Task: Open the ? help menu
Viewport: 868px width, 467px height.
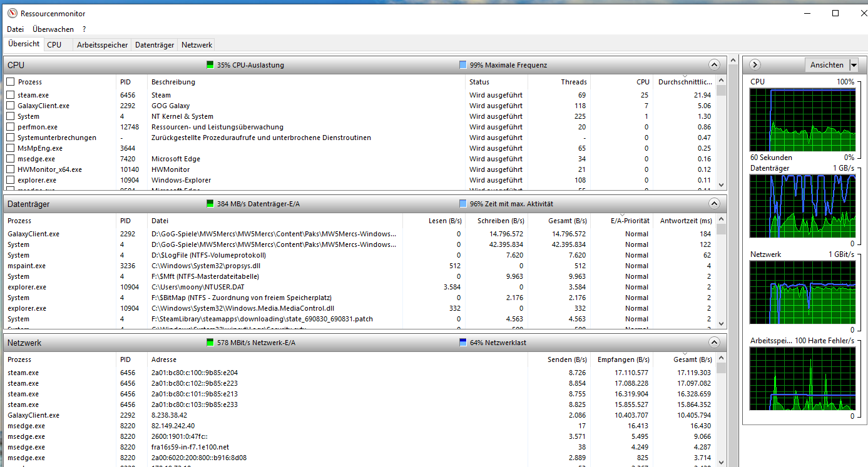Action: [x=84, y=29]
